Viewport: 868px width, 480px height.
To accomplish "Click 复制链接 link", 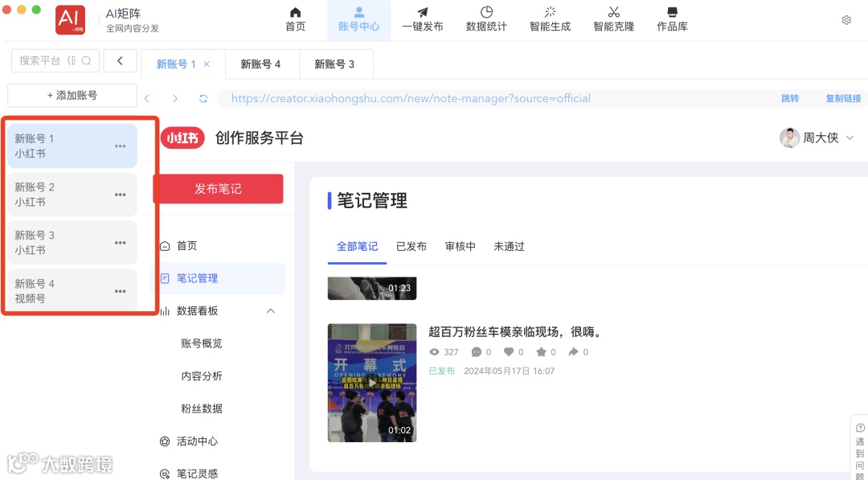I will click(844, 99).
